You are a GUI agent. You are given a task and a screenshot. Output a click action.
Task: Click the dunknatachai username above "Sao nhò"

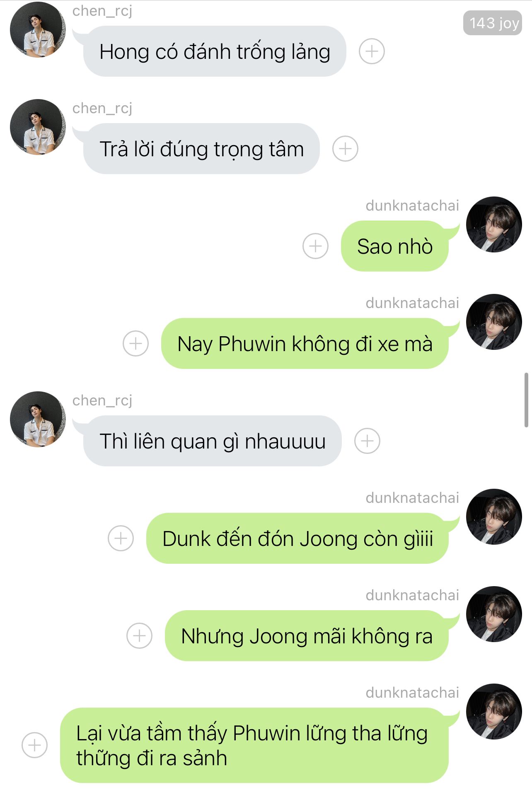tap(412, 206)
